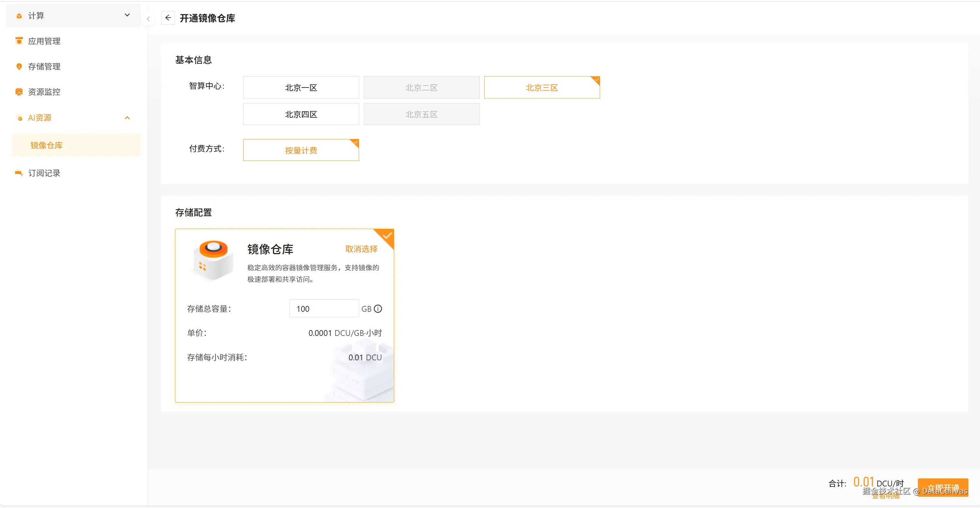Open 镜像仓库 in the sidebar

[46, 145]
